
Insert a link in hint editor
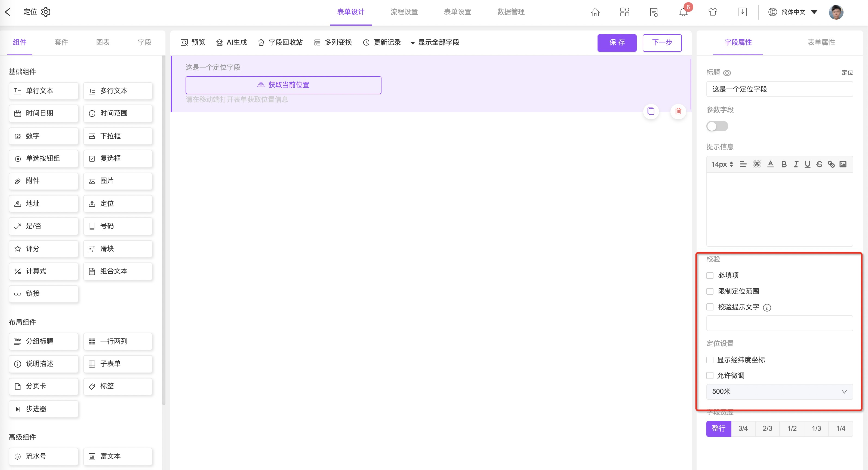pyautogui.click(x=831, y=164)
